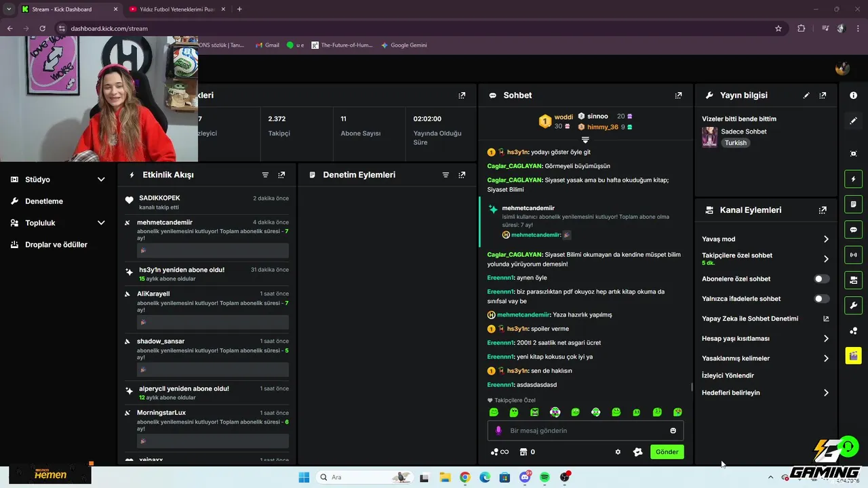Edit stream info with the pencil icon
Screen dimensions: 868x488
pos(806,96)
